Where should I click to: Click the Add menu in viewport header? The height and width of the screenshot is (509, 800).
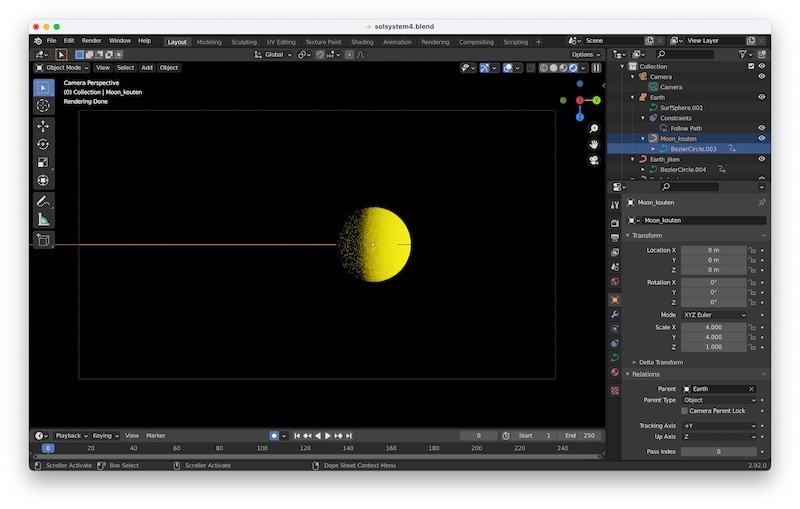click(147, 68)
